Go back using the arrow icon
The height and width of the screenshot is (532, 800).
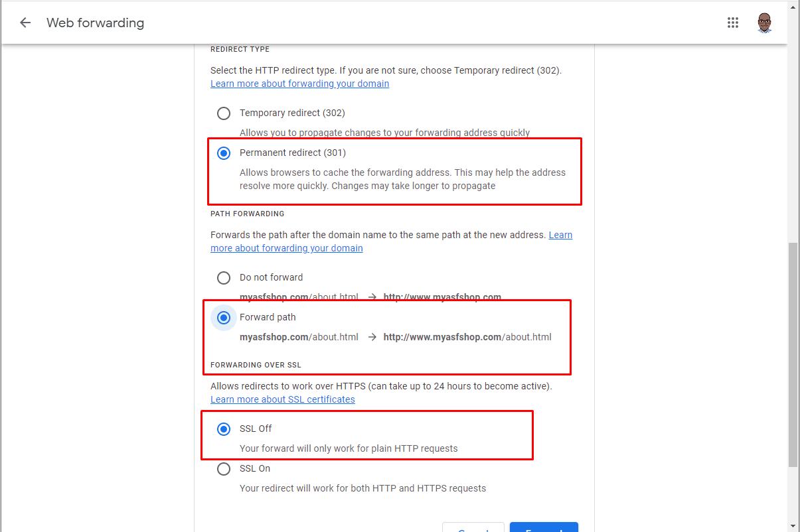25,23
